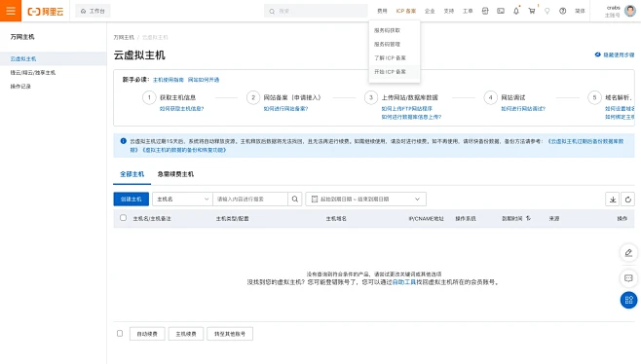This screenshot has height=364, width=641.
Task: Switch to the 急需续费主机 tab
Action: 175,174
